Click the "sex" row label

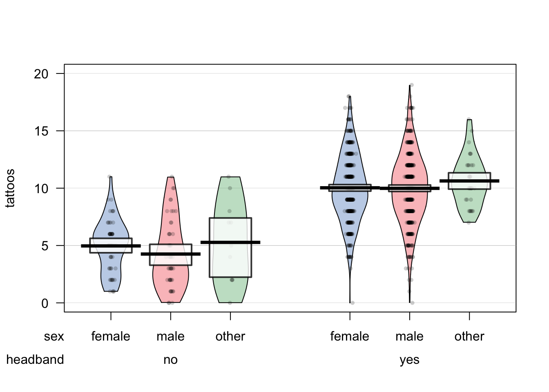(x=54, y=336)
